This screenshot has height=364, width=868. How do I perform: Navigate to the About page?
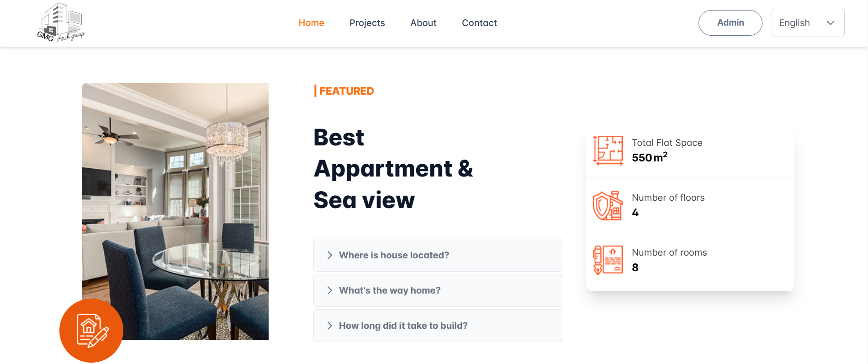click(423, 23)
